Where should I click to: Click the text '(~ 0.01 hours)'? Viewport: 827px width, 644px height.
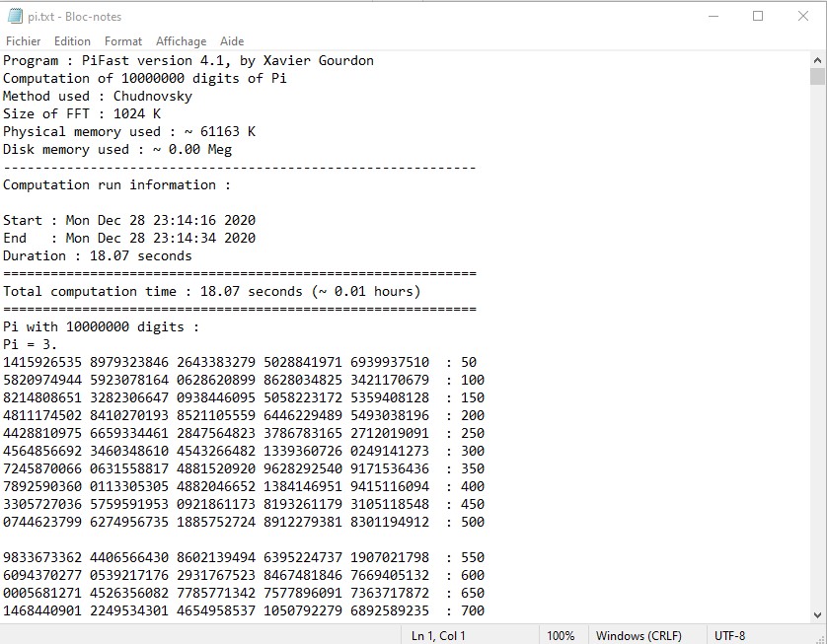(365, 292)
